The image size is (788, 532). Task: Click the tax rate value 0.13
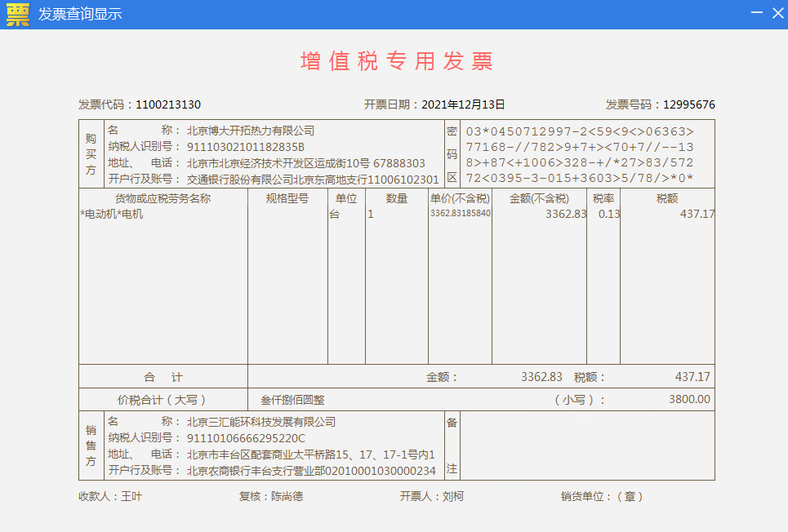(x=608, y=214)
